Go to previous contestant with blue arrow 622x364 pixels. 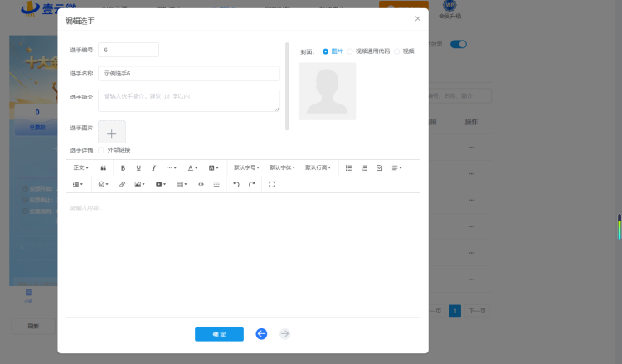point(261,334)
